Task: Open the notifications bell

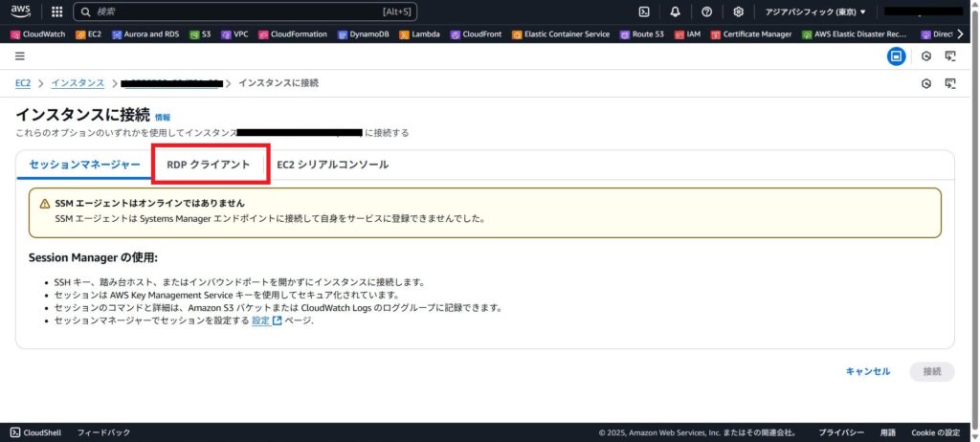Action: pos(675,12)
